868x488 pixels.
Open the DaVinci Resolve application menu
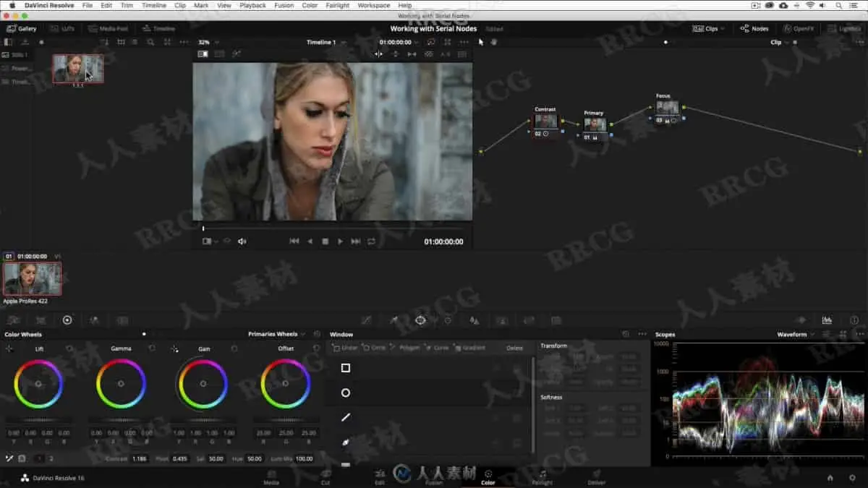48,5
